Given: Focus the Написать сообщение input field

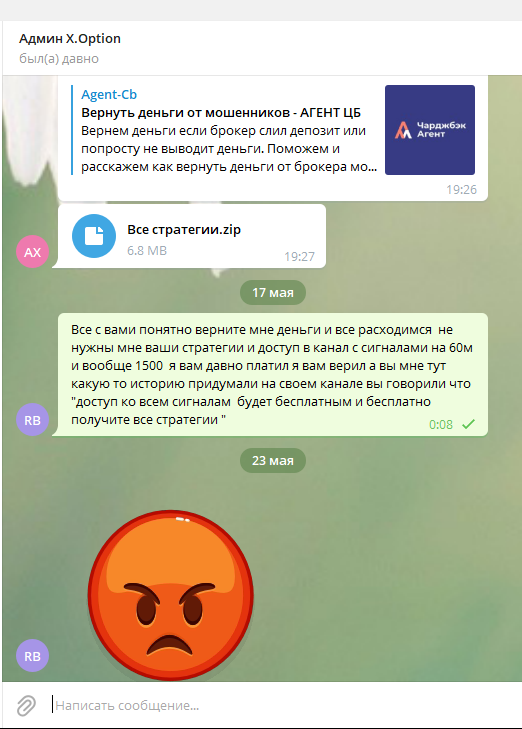Looking at the screenshot, I should (x=279, y=705).
